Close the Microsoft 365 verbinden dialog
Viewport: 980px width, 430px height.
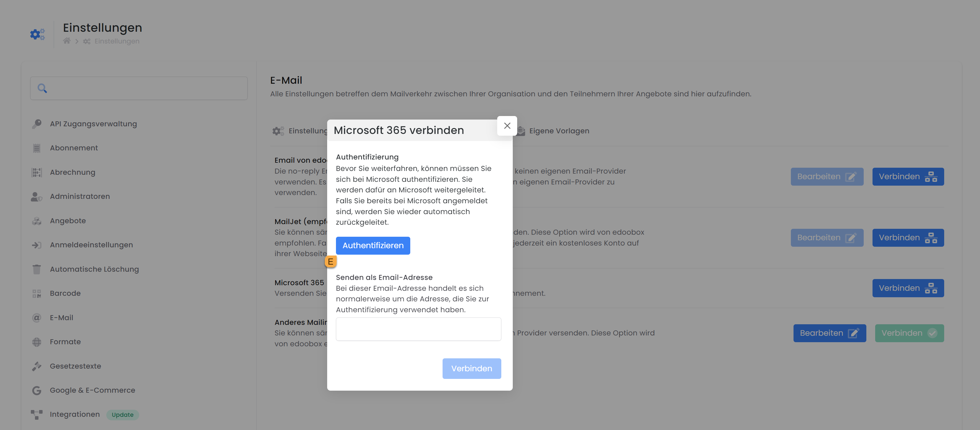507,126
